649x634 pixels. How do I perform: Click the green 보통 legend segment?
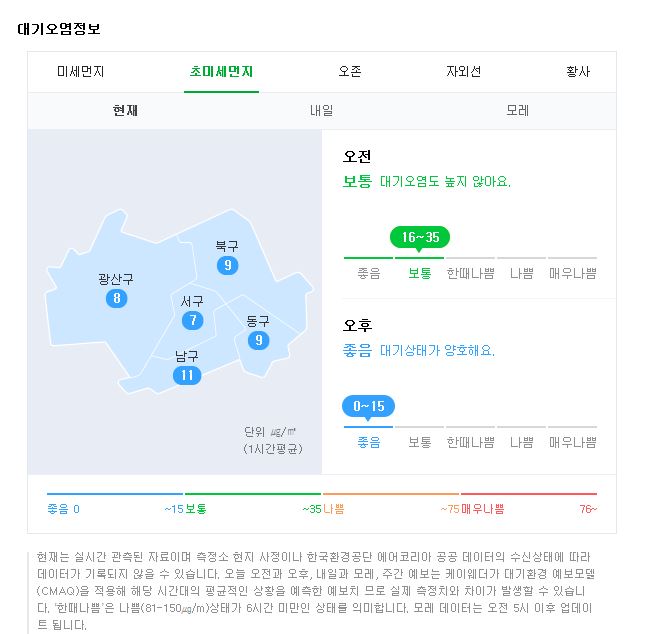(253, 494)
